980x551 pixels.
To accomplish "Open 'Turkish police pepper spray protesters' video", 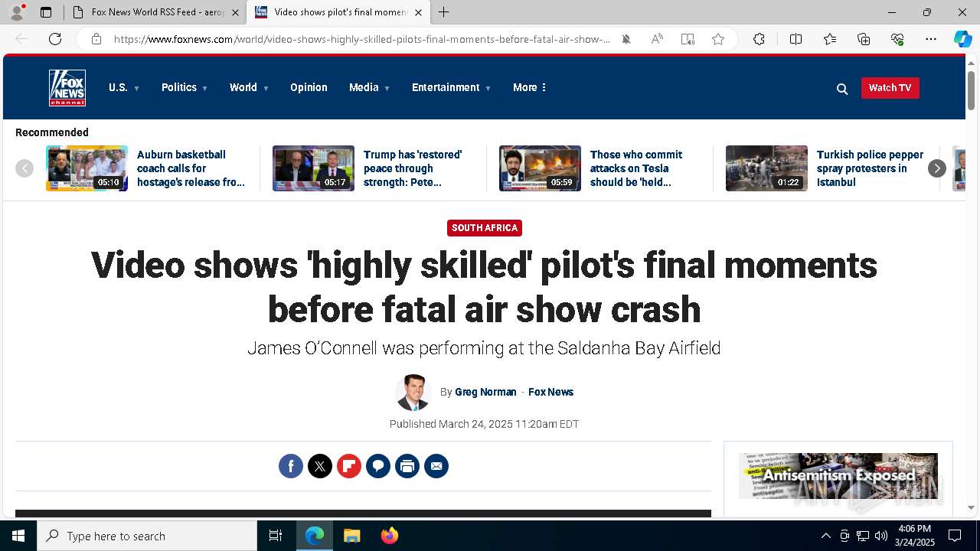I will [x=871, y=168].
